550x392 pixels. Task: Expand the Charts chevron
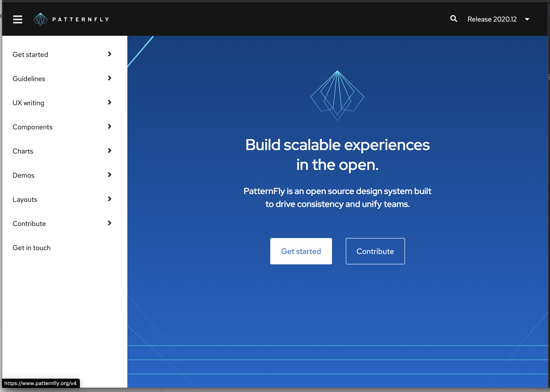click(109, 151)
